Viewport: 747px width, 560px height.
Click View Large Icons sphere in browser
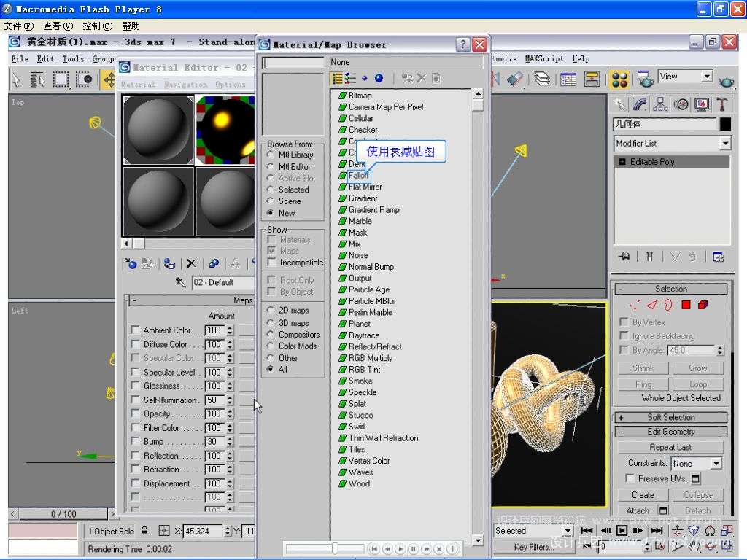[379, 79]
